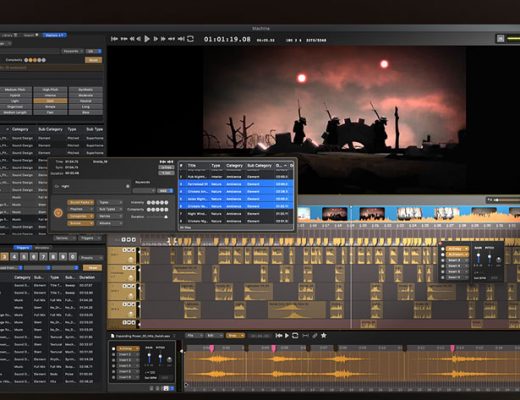Click the Play button in main transport
The height and width of the screenshot is (400, 520).
[x=147, y=39]
